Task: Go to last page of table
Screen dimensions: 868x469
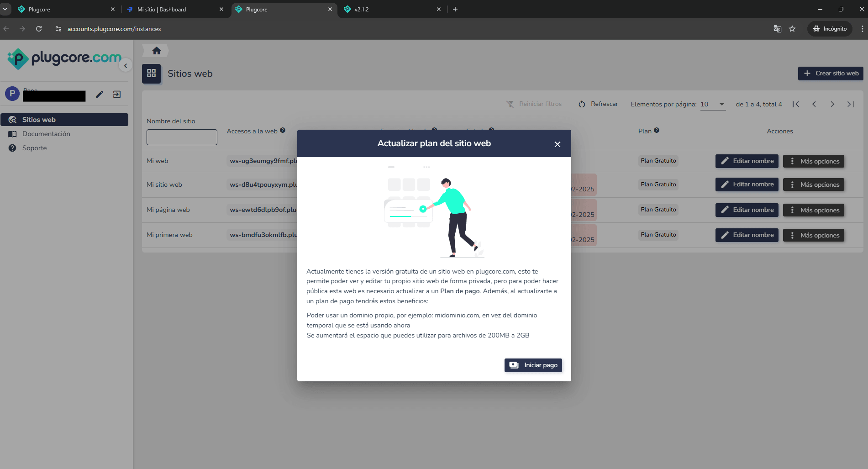Action: pyautogui.click(x=851, y=104)
